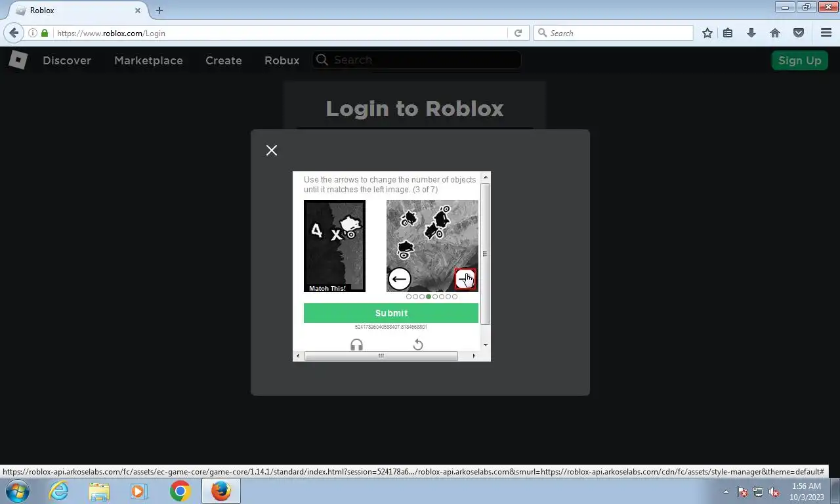
Task: Open a new tab with plus button
Action: (159, 10)
